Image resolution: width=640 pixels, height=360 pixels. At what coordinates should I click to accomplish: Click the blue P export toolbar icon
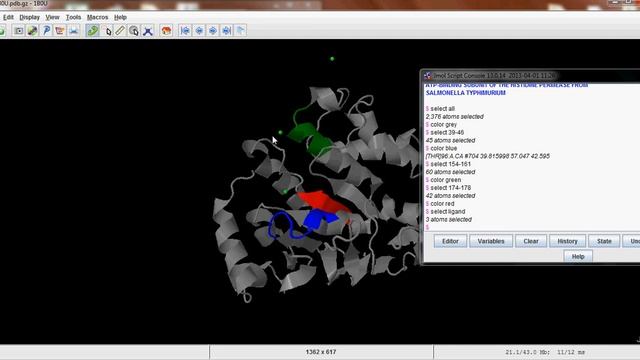click(x=46, y=31)
